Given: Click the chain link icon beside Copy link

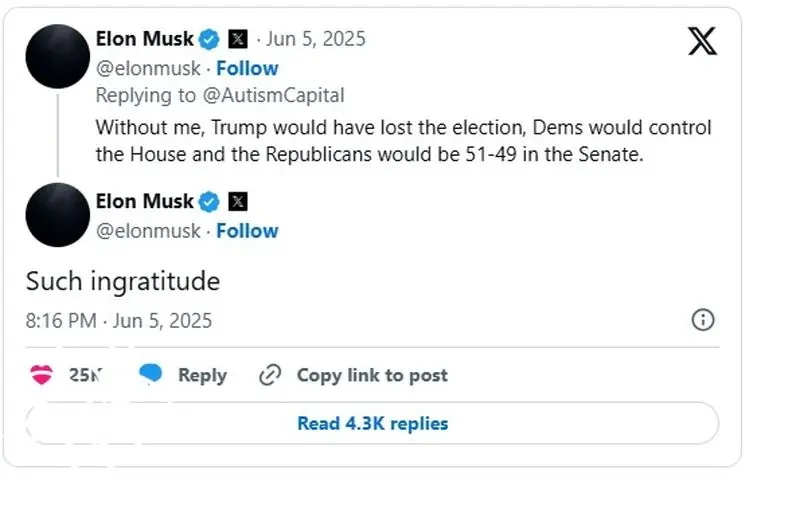Looking at the screenshot, I should coord(269,375).
